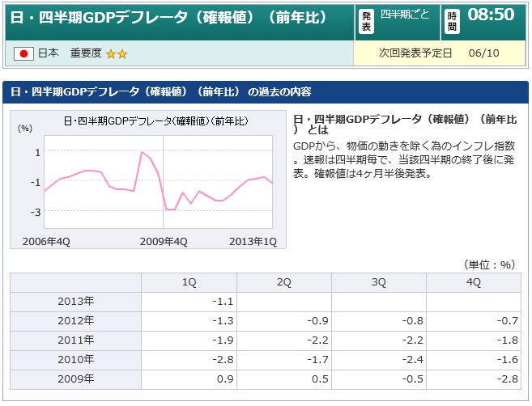Click the 2009年 4Q value -2.8
The height and width of the screenshot is (406, 532).
508,379
